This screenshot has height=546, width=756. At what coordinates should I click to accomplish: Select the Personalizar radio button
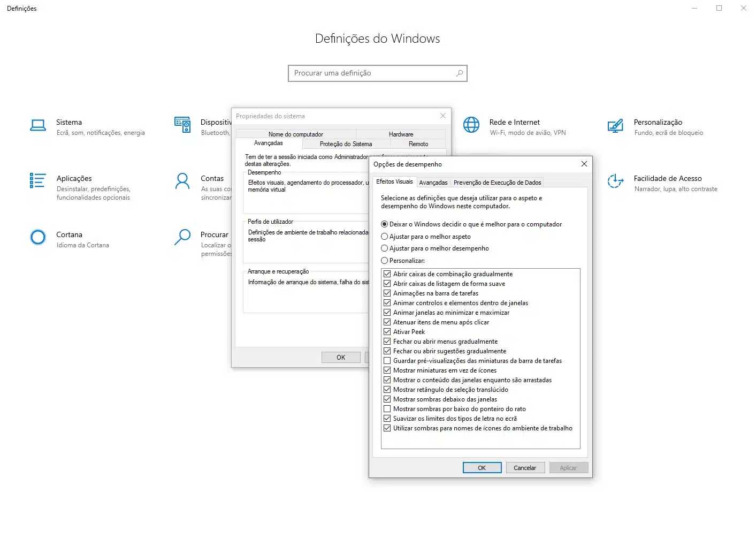[384, 261]
